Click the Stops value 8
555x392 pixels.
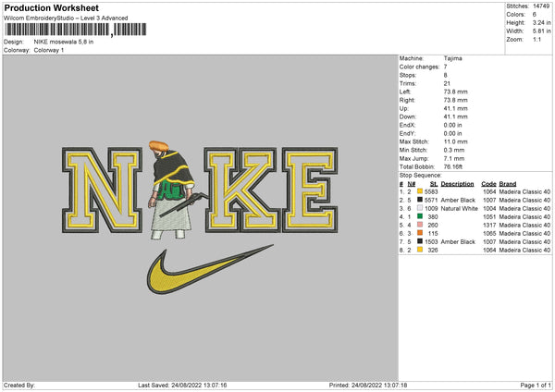pyautogui.click(x=445, y=75)
